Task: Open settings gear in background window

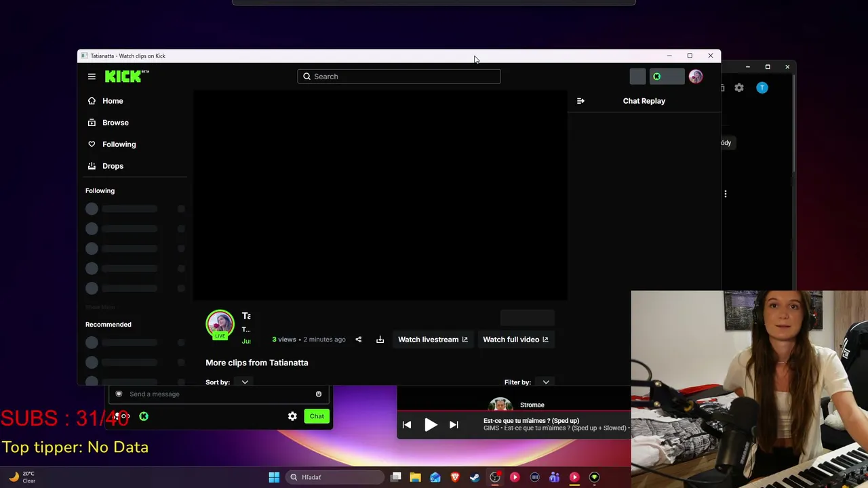Action: (x=739, y=87)
